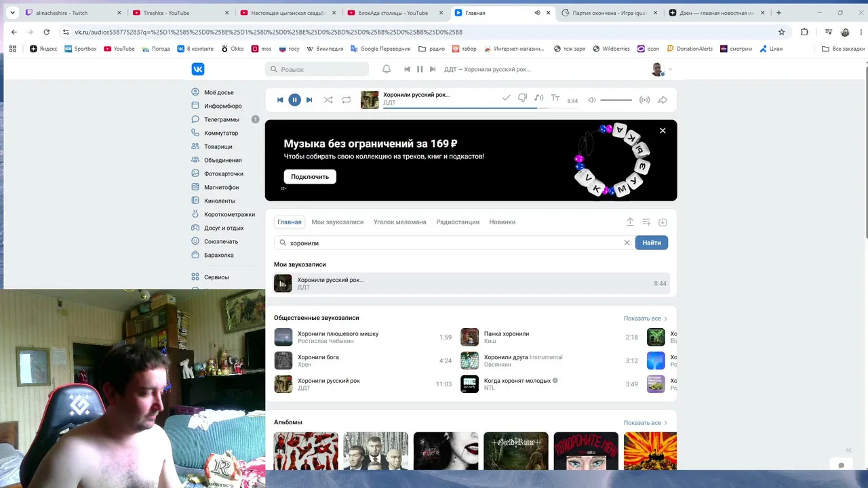Share the current track

pyautogui.click(x=663, y=100)
